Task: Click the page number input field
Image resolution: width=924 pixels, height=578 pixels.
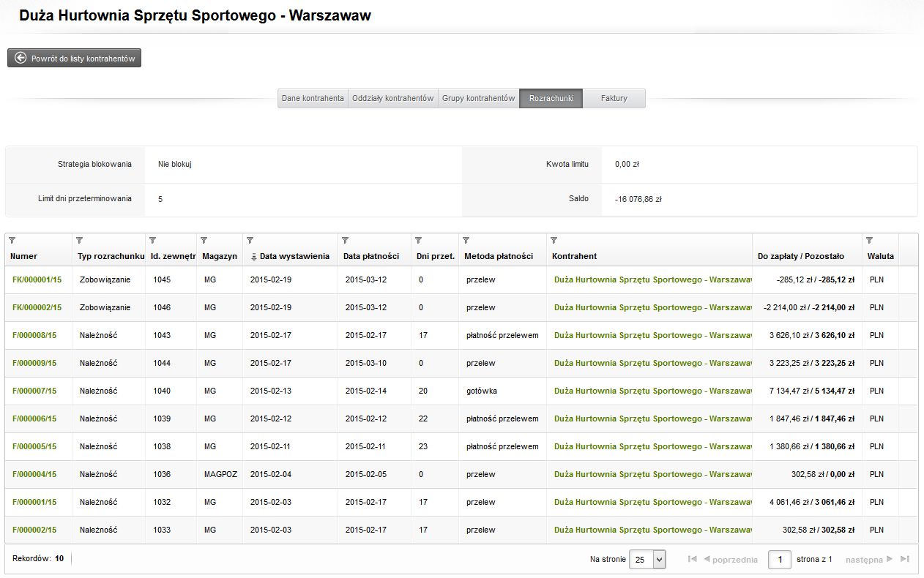Action: click(779, 560)
